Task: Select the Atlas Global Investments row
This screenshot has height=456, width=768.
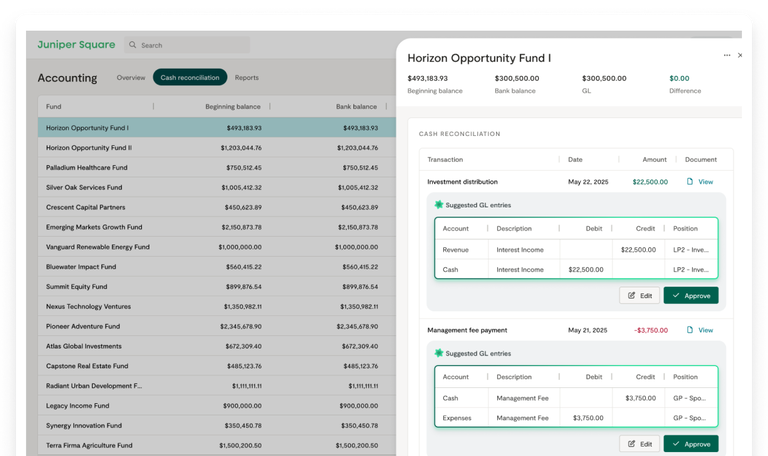Action: (x=216, y=346)
